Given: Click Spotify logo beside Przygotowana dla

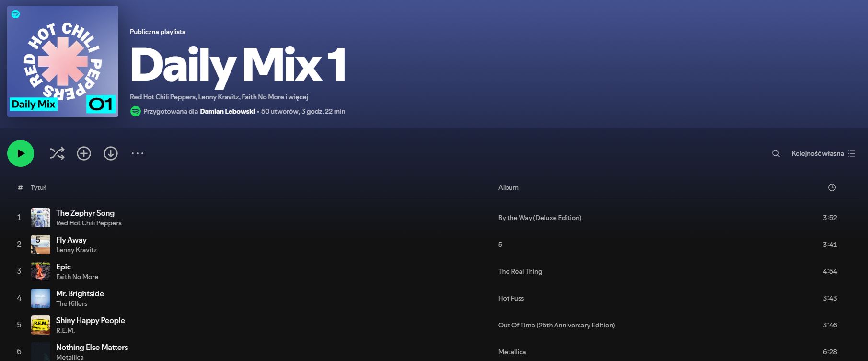Looking at the screenshot, I should click(136, 111).
